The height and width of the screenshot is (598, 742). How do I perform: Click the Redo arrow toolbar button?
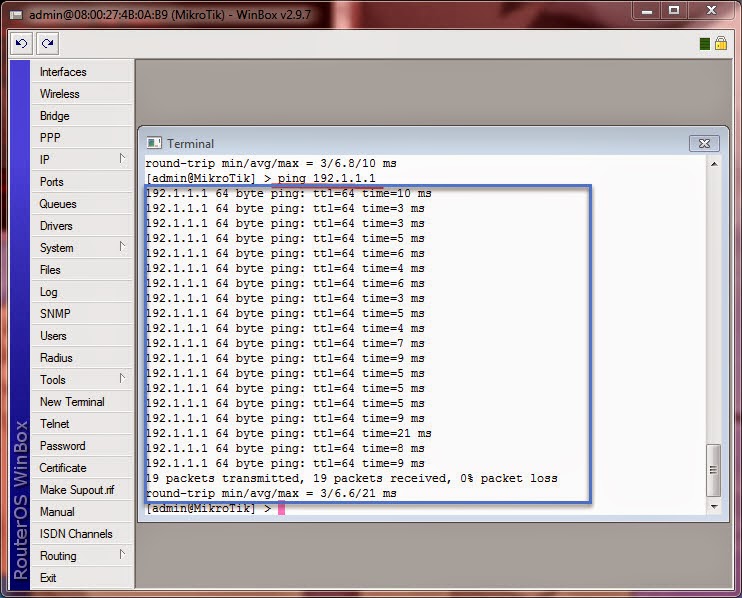click(x=47, y=44)
